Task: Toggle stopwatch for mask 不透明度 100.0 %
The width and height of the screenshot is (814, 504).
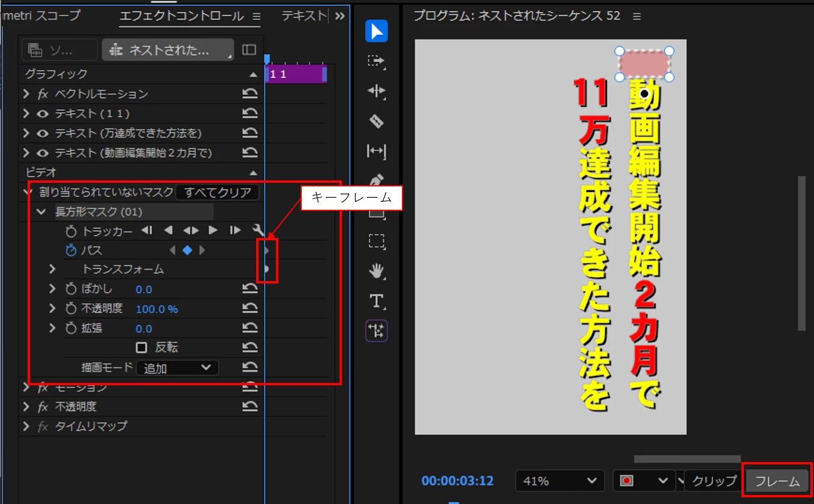Action: pos(71,309)
